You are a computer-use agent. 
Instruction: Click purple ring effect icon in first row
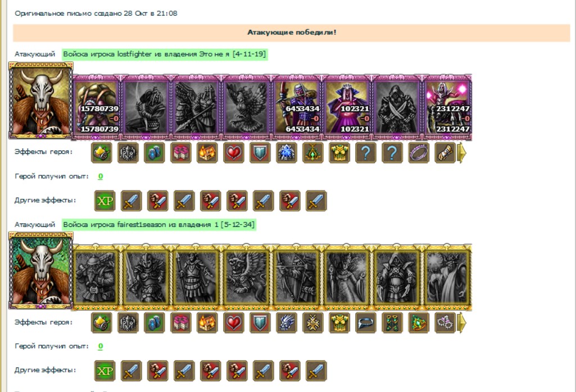tap(419, 152)
